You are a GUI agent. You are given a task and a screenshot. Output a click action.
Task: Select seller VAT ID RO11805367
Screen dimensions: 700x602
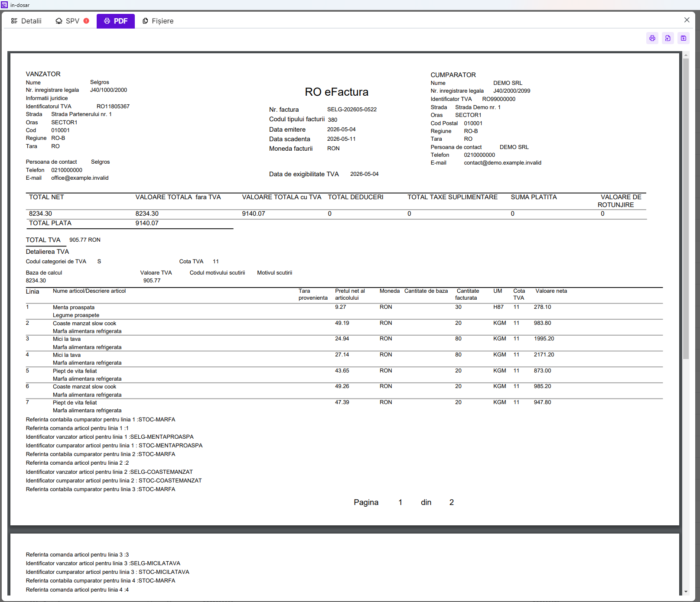pos(113,107)
